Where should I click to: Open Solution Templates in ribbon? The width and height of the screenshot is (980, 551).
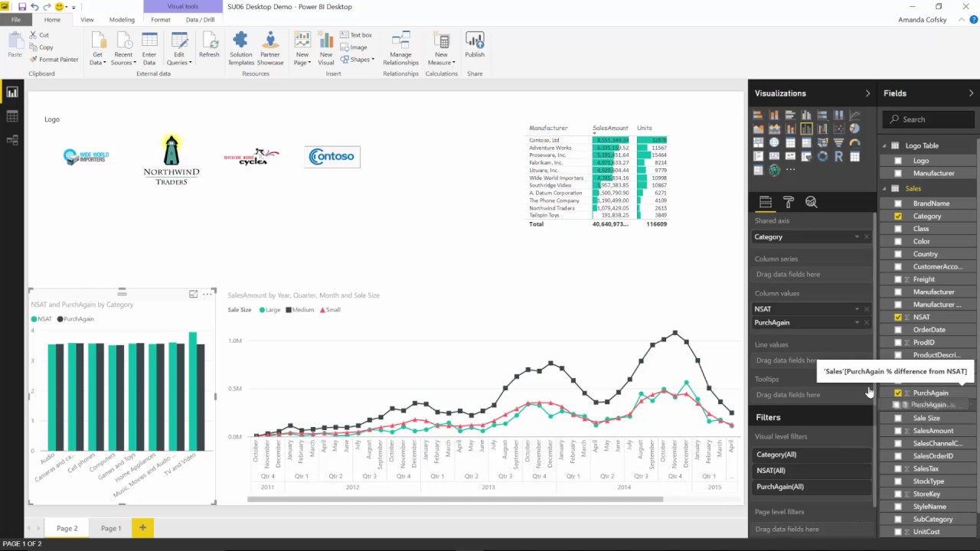tap(240, 49)
